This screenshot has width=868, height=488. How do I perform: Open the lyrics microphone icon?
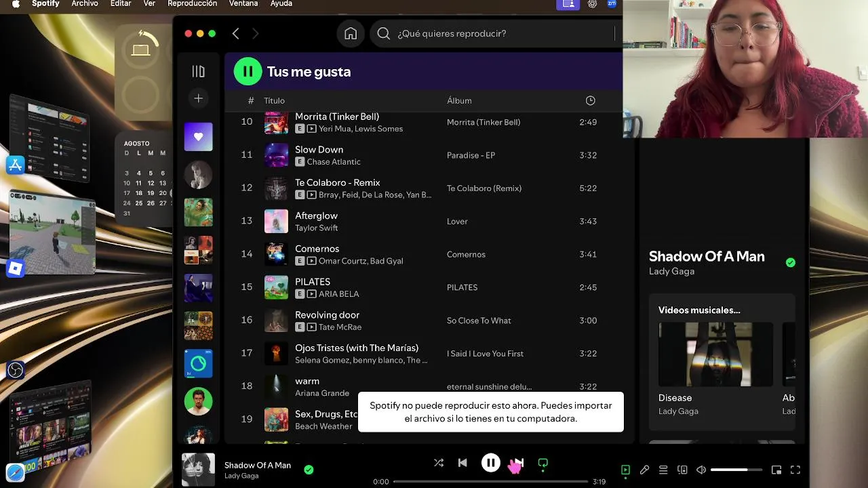pyautogui.click(x=644, y=470)
